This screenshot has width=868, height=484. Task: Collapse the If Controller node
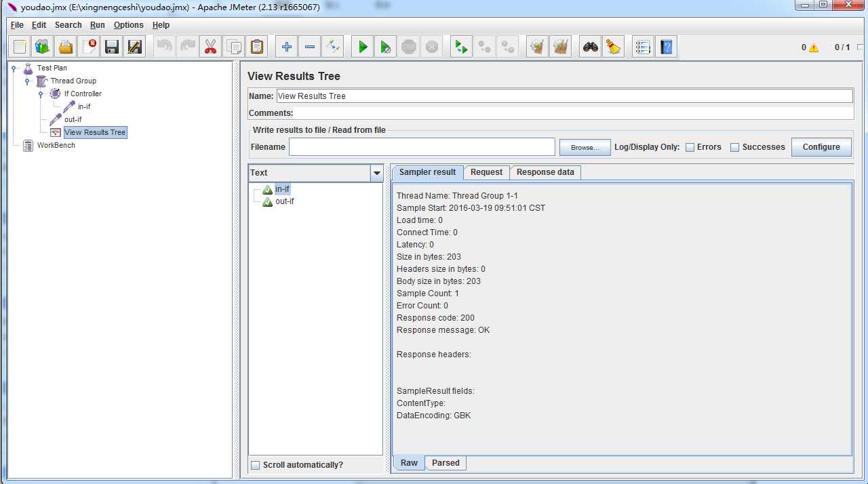pos(41,94)
